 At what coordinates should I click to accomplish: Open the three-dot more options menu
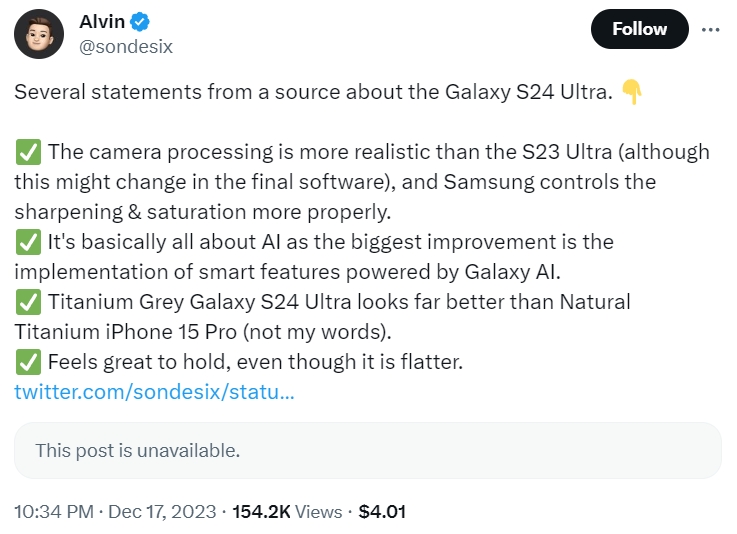(x=710, y=29)
